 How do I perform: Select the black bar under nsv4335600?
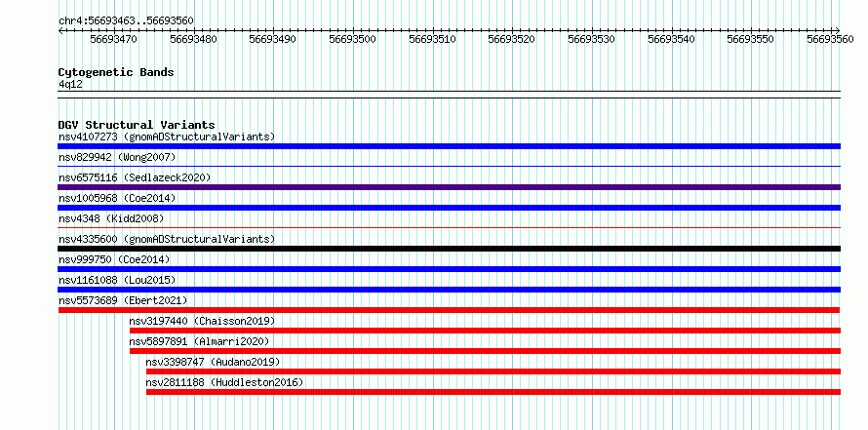(x=449, y=249)
